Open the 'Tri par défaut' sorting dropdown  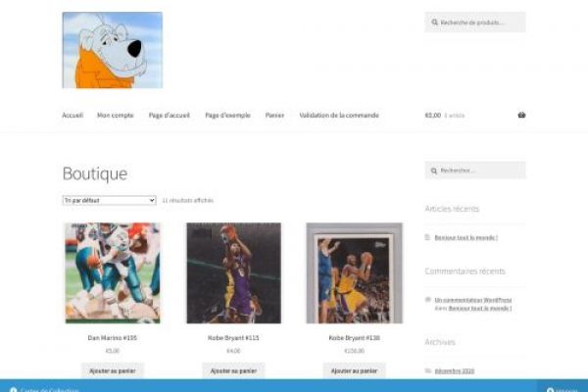[109, 200]
